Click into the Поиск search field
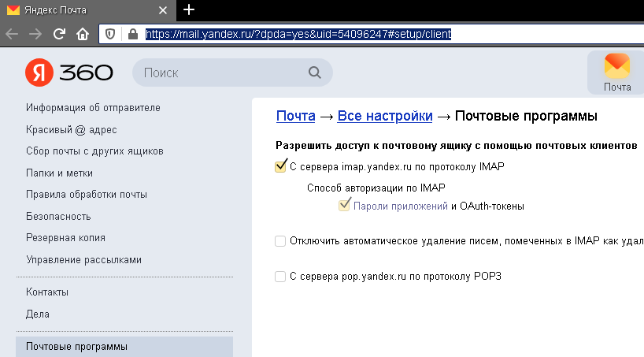This screenshot has width=644, height=357. pos(220,73)
